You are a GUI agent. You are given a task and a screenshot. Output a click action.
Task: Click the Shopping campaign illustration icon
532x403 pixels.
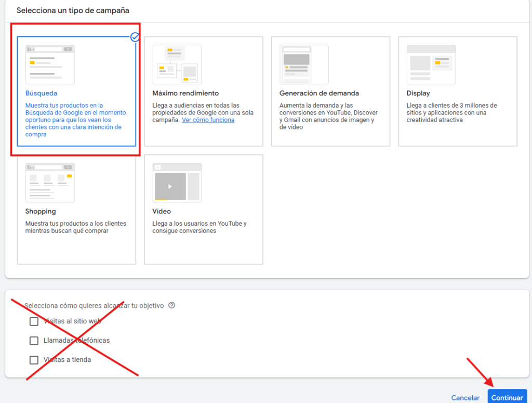pos(50,183)
